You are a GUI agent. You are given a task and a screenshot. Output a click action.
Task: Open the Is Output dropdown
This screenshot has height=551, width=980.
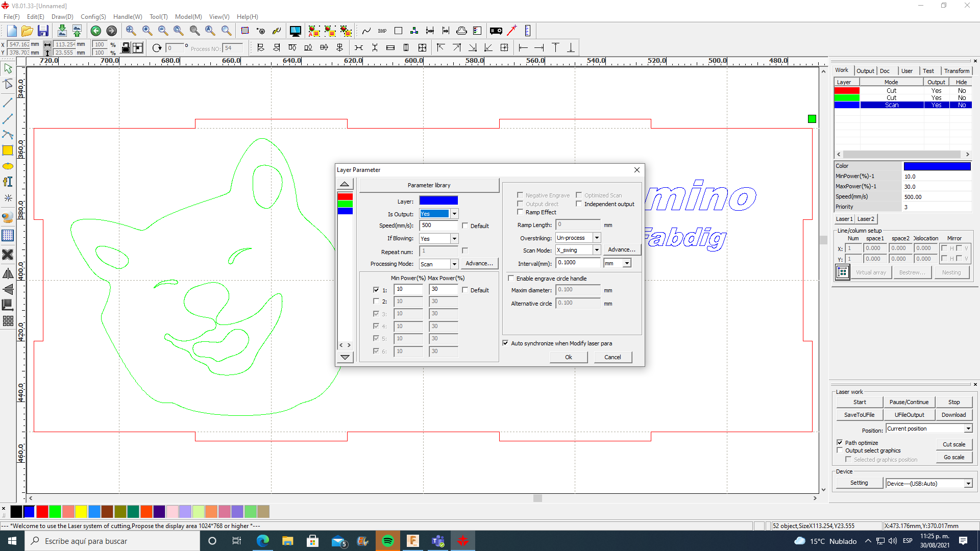click(454, 214)
